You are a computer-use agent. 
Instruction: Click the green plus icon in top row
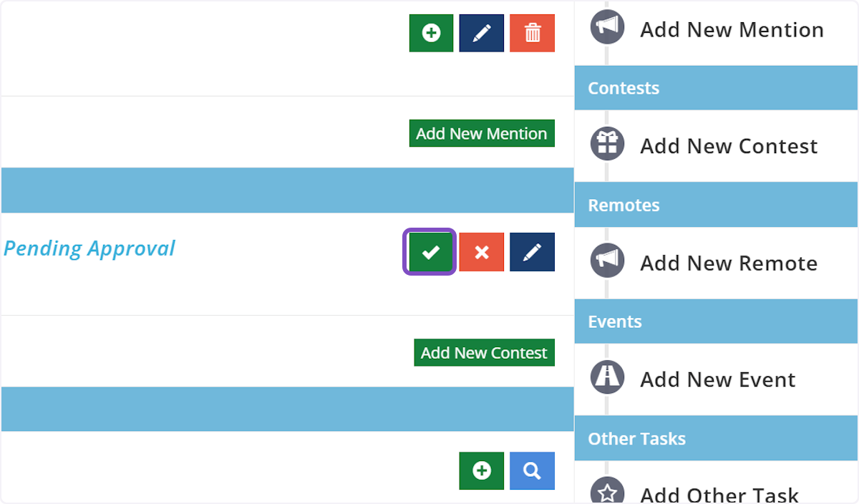[x=431, y=33]
